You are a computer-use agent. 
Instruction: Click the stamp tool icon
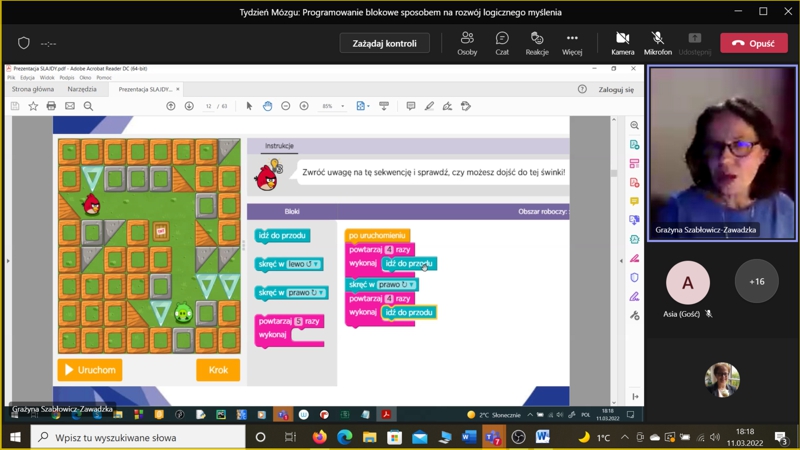click(x=466, y=106)
